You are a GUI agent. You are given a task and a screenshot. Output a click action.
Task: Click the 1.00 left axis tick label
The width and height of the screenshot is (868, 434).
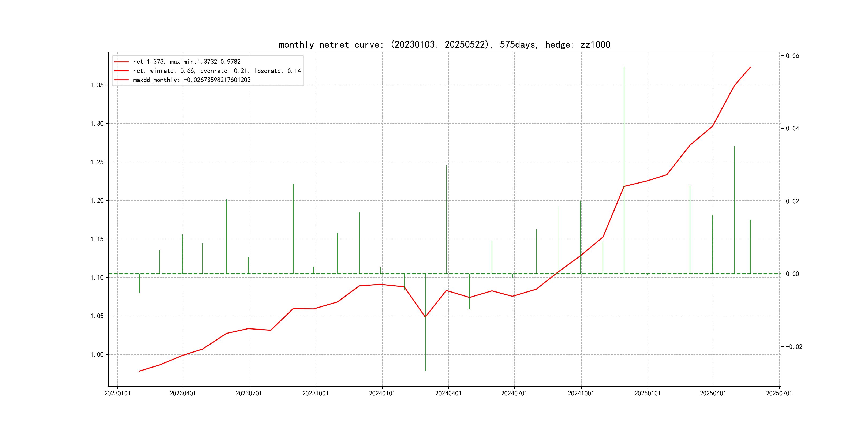click(x=97, y=354)
